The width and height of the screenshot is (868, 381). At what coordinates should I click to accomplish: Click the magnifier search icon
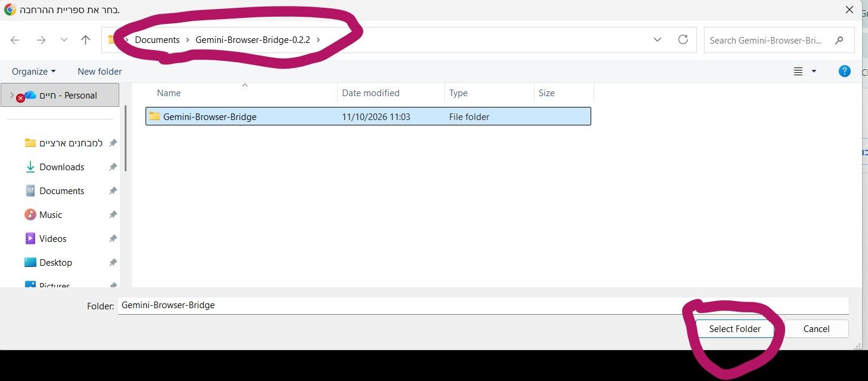839,41
